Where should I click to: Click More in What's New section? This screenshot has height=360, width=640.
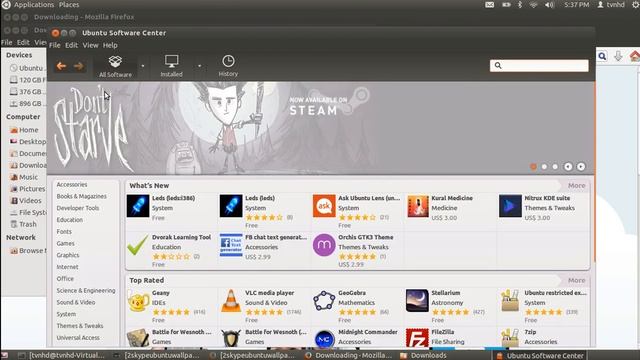click(x=576, y=186)
